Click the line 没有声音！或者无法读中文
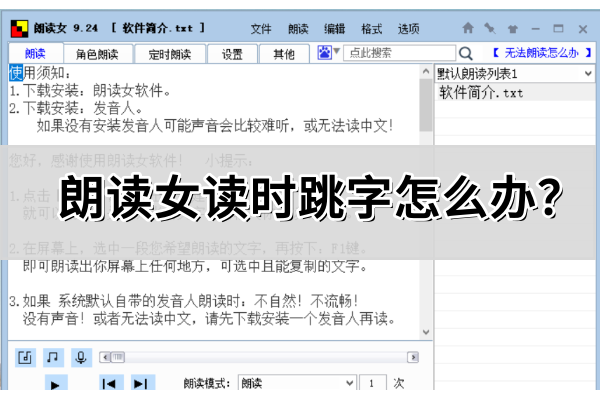Viewport: 600px width, 400px height. (x=209, y=318)
